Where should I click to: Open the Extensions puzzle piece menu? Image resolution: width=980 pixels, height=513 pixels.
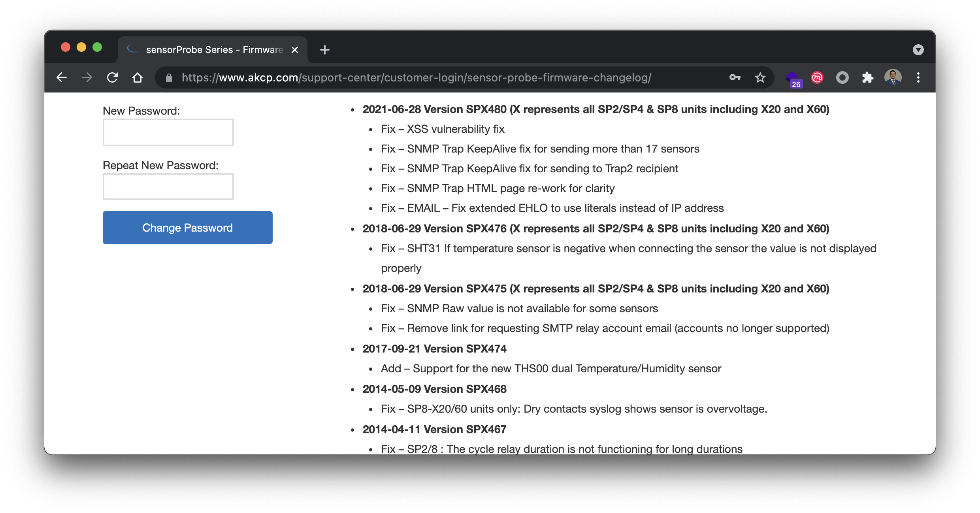tap(867, 77)
